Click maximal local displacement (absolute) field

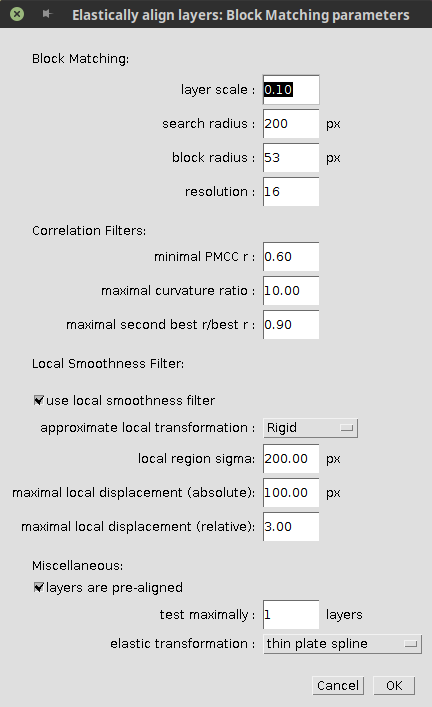[x=291, y=493]
